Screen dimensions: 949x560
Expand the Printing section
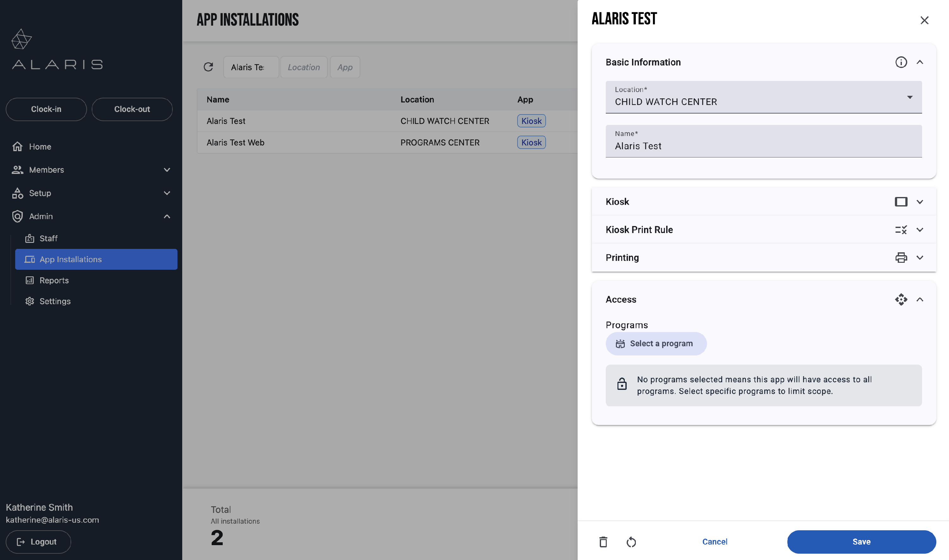coord(920,258)
